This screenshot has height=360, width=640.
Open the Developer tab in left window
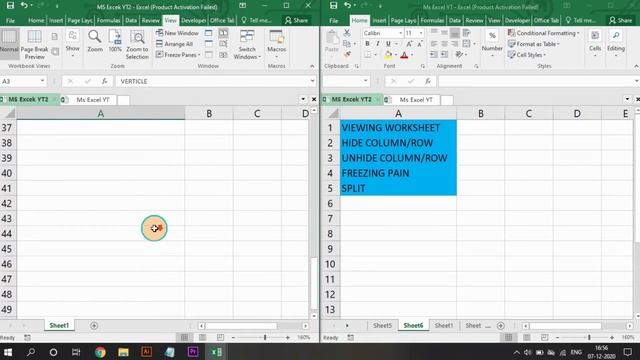[x=193, y=20]
